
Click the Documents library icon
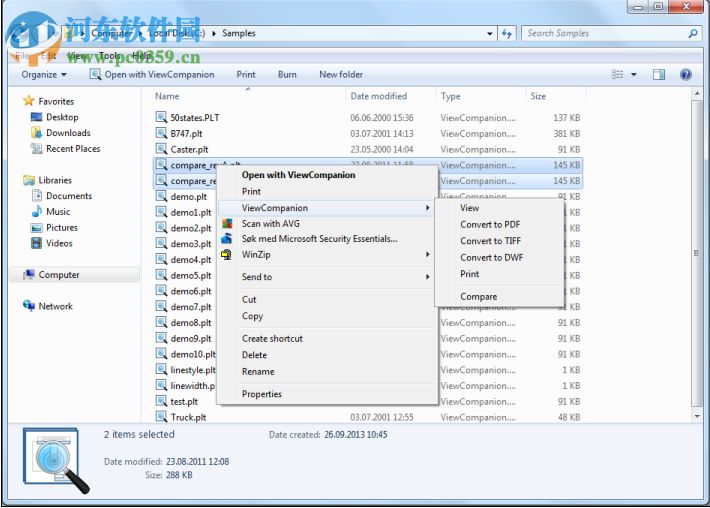(x=37, y=196)
